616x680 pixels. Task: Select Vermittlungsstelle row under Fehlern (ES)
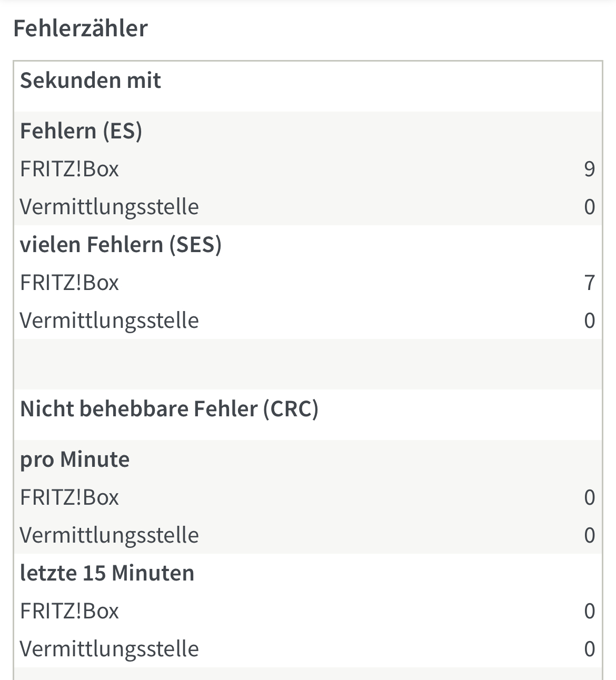click(110, 207)
